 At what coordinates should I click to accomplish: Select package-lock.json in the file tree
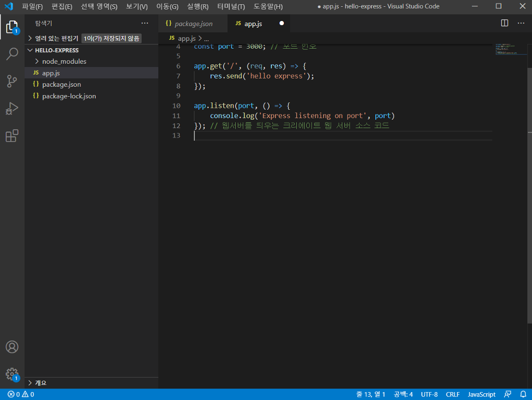pyautogui.click(x=91, y=96)
